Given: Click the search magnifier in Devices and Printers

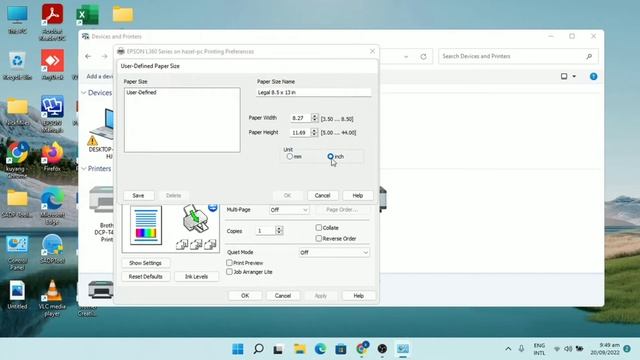Looking at the screenshot, I should click(589, 56).
